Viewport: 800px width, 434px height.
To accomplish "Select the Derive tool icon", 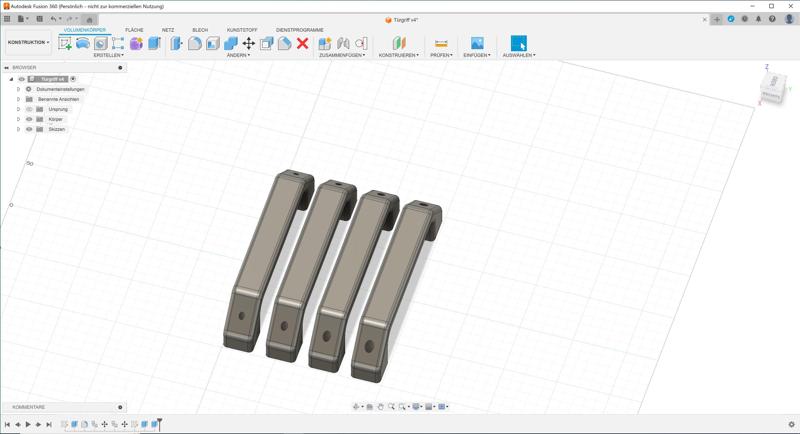I will (101, 43).
